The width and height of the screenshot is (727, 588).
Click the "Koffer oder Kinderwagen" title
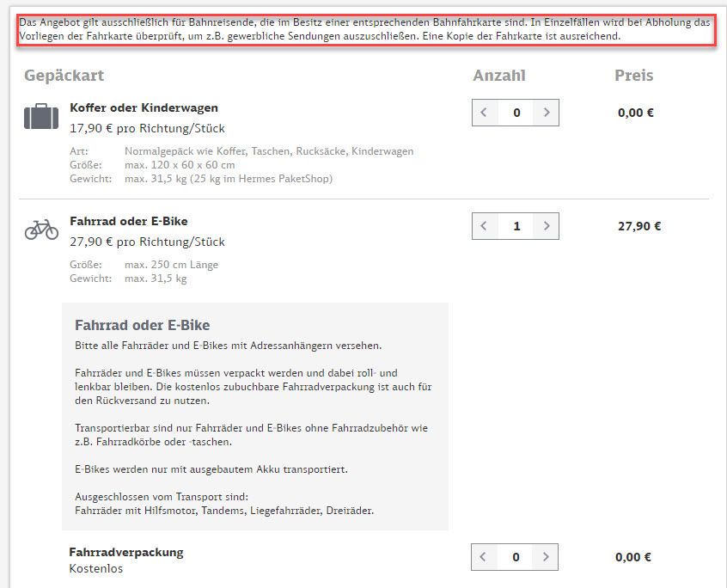(x=144, y=108)
